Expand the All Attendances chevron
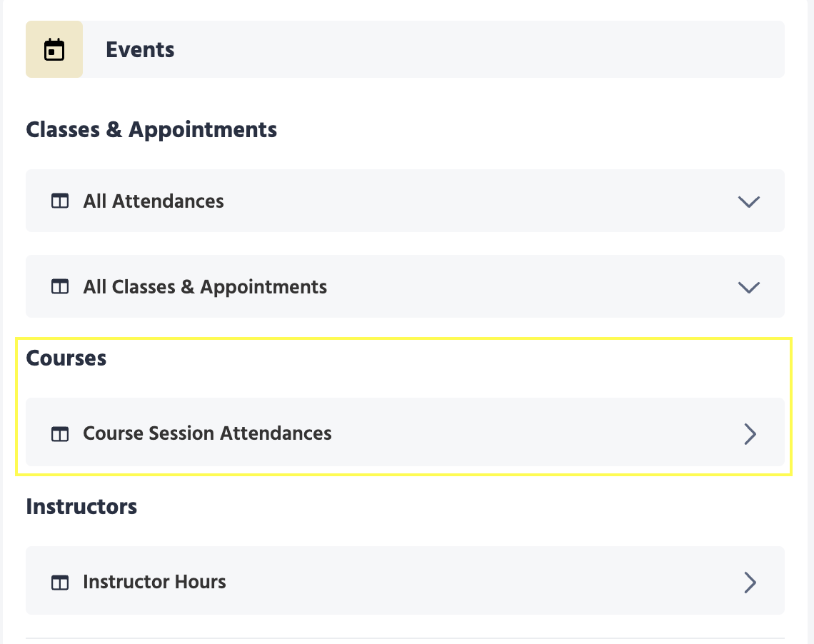Screen dimensions: 814x644 pyautogui.click(x=748, y=201)
